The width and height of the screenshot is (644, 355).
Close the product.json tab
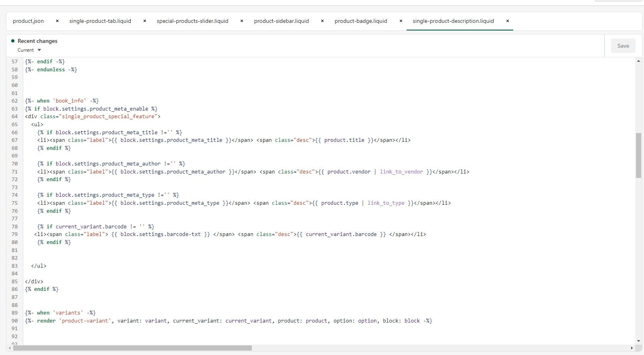pos(57,21)
